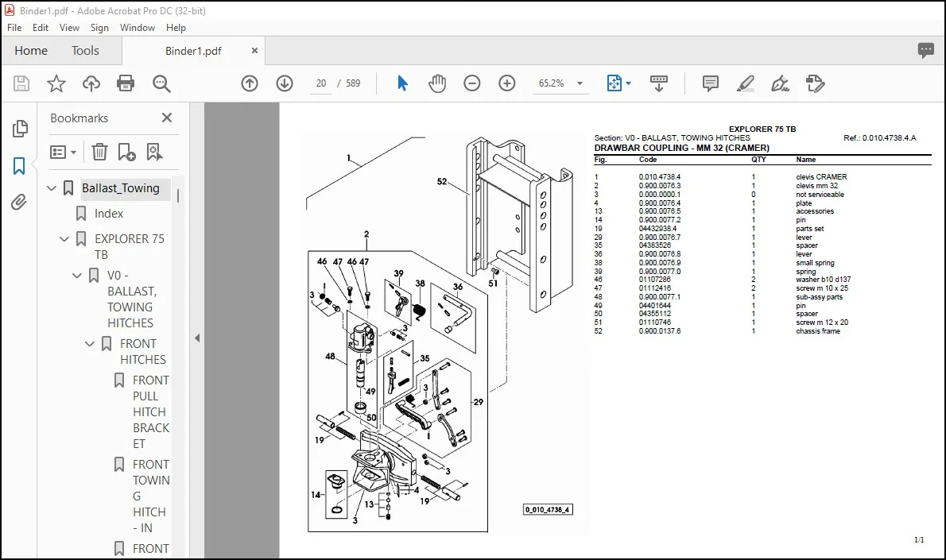Open Page Thumbnails side panel
This screenshot has width=946, height=560.
[x=19, y=129]
